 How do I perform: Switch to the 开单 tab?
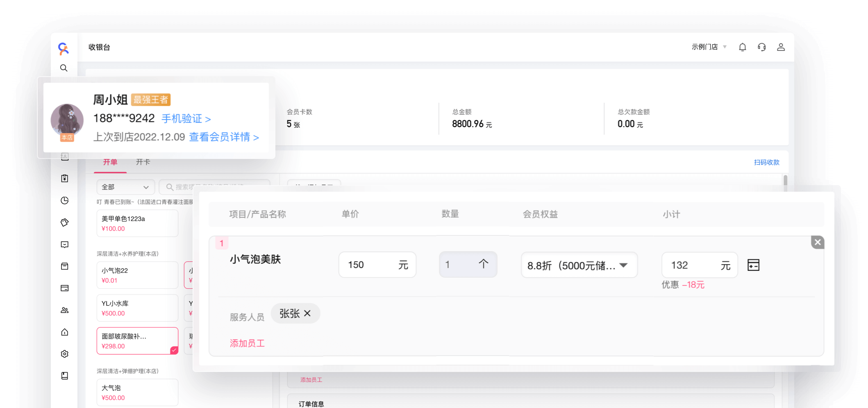pyautogui.click(x=110, y=162)
